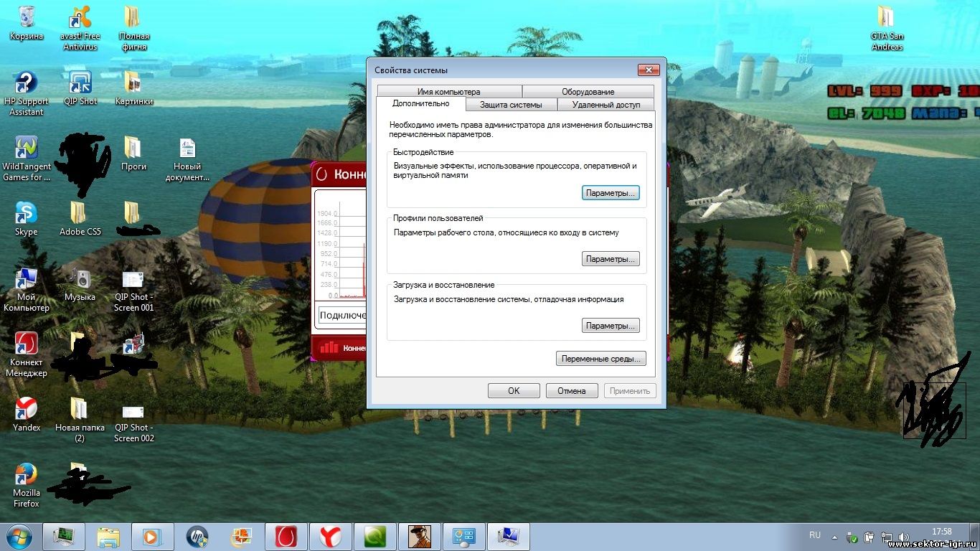Open the Музыка desktop icon
The width and height of the screenshot is (980, 551).
80,284
